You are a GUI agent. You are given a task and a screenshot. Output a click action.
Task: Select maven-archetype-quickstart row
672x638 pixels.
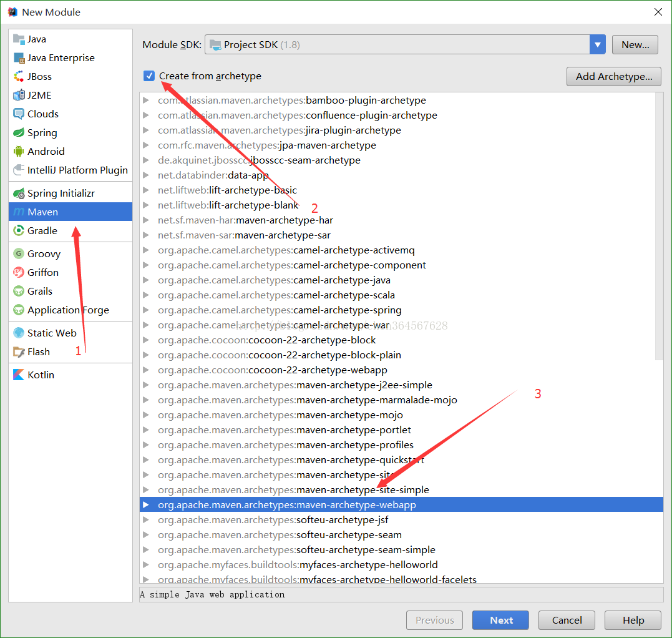pos(401,459)
